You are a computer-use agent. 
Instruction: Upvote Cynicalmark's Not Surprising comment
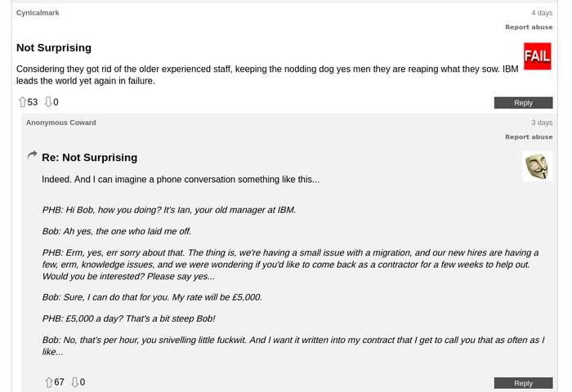click(22, 102)
